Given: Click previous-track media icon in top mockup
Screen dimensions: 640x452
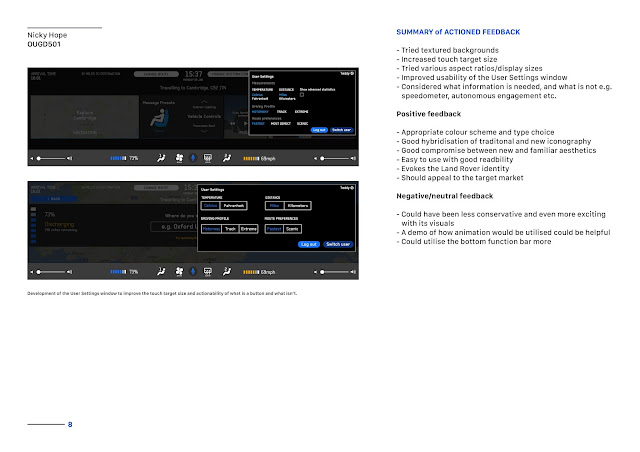Looking at the screenshot, I should pos(232,123).
